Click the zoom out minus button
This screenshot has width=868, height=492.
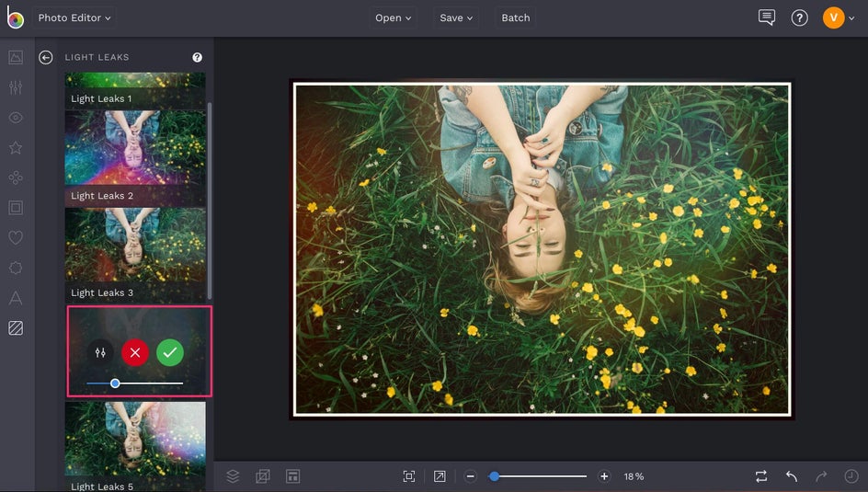click(471, 476)
